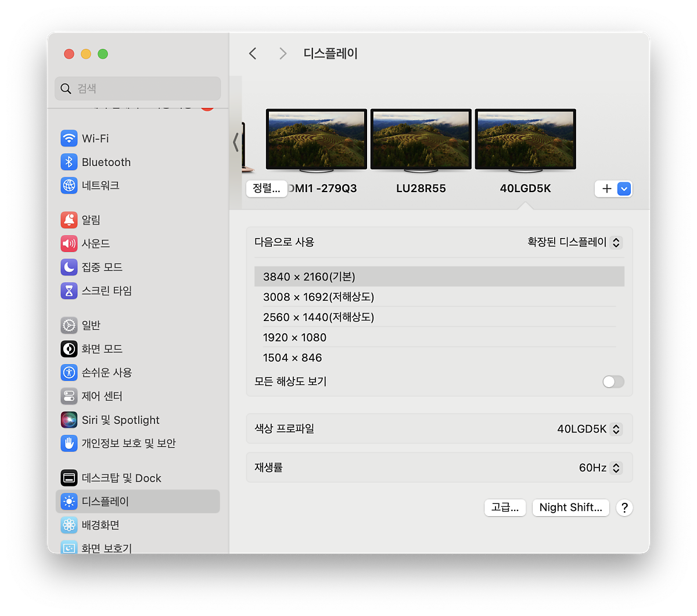Click the plus add display button
Screen dimensions: 697x616
tap(606, 189)
